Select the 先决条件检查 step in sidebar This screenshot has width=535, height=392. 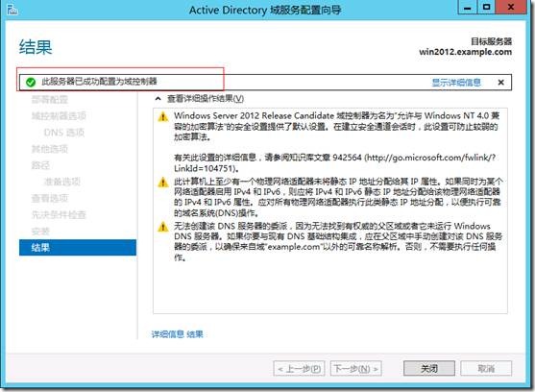pyautogui.click(x=59, y=214)
